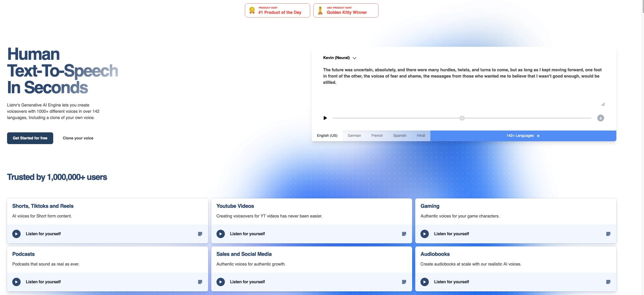Image resolution: width=644 pixels, height=295 pixels.
Task: Switch to the Spanish language tab
Action: coord(400,136)
